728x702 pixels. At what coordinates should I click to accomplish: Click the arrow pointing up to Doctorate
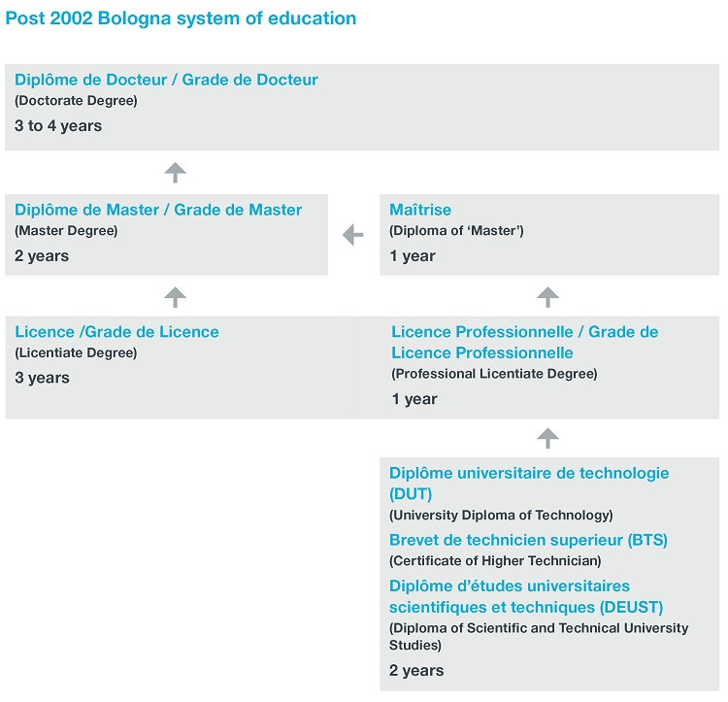(x=175, y=173)
